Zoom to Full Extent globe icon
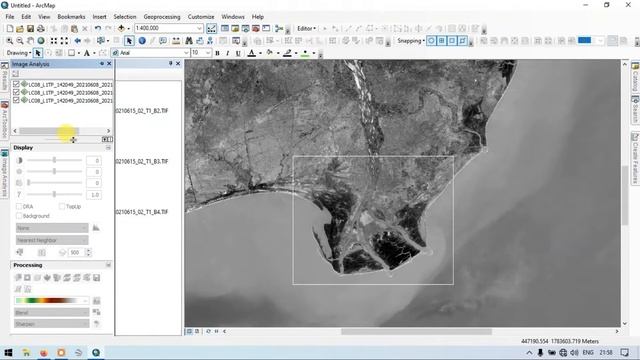 click(41, 41)
